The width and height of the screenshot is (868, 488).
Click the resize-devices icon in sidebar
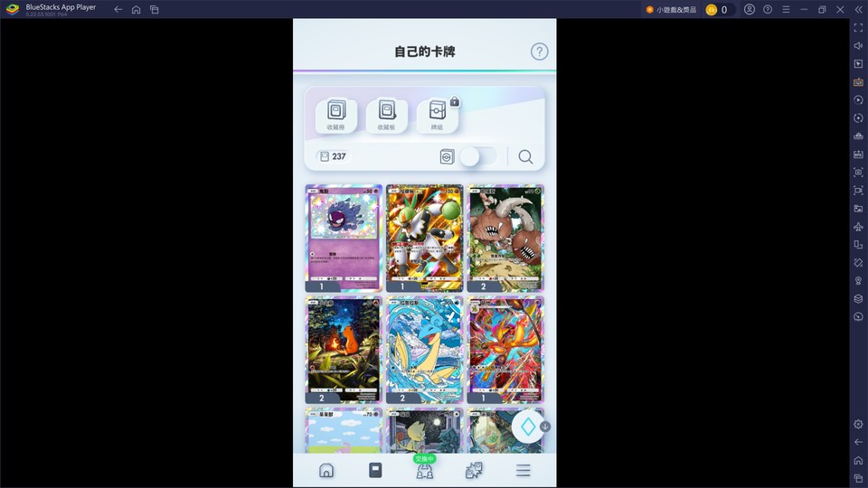pyautogui.click(x=858, y=245)
